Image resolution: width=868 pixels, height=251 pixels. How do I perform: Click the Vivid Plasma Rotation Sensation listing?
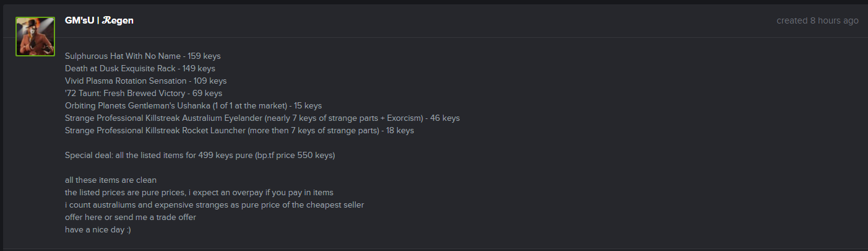point(145,81)
